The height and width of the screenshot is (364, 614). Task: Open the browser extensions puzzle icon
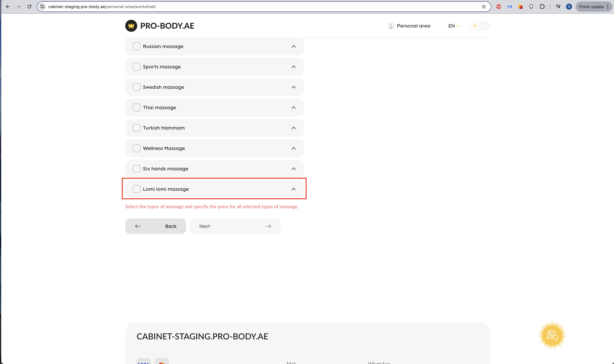click(x=542, y=7)
